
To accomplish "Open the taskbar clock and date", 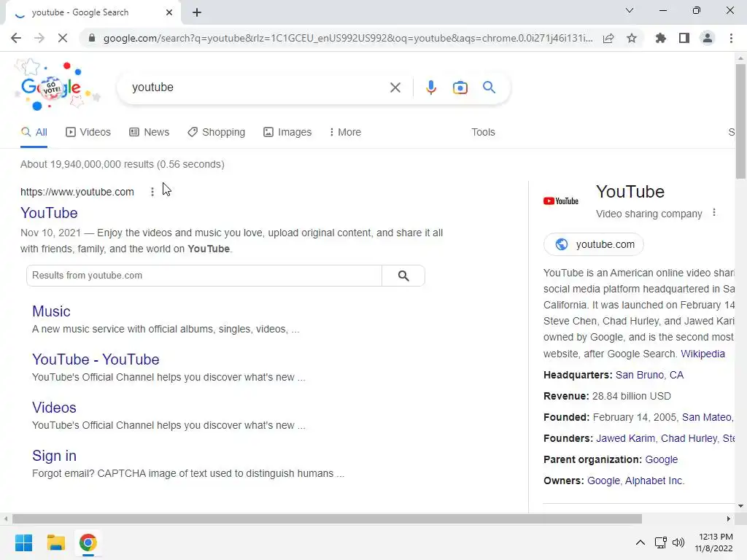I will click(713, 542).
